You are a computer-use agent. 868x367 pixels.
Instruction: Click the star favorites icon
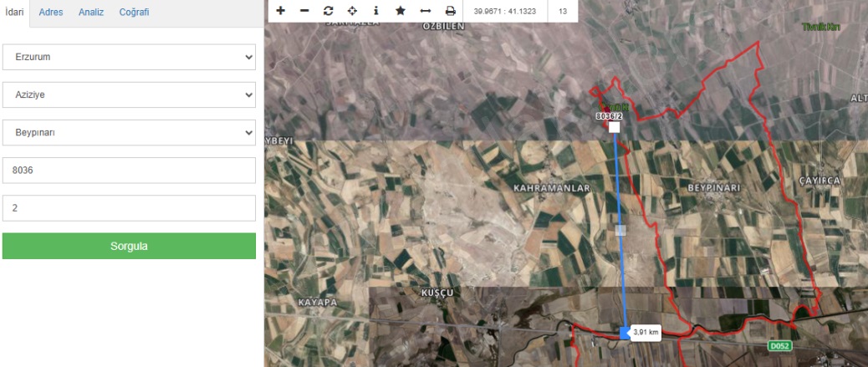[x=401, y=11]
